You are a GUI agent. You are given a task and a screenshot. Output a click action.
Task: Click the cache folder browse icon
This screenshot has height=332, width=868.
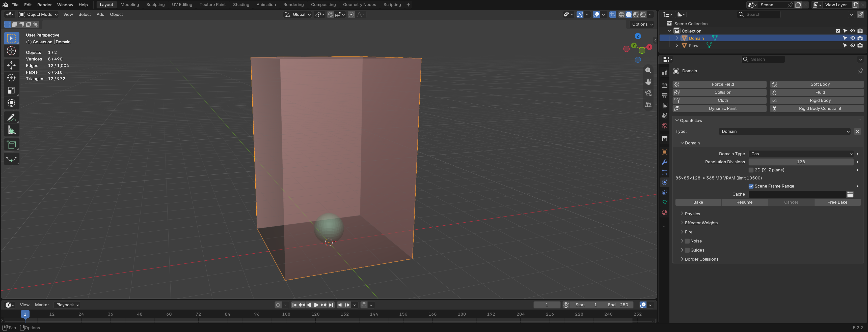click(850, 194)
